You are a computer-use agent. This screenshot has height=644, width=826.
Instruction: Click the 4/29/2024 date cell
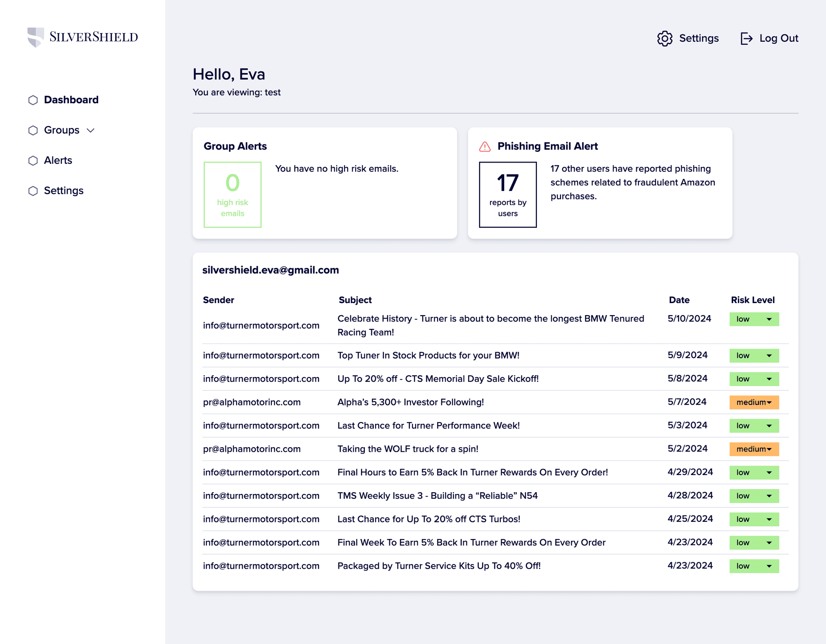690,472
